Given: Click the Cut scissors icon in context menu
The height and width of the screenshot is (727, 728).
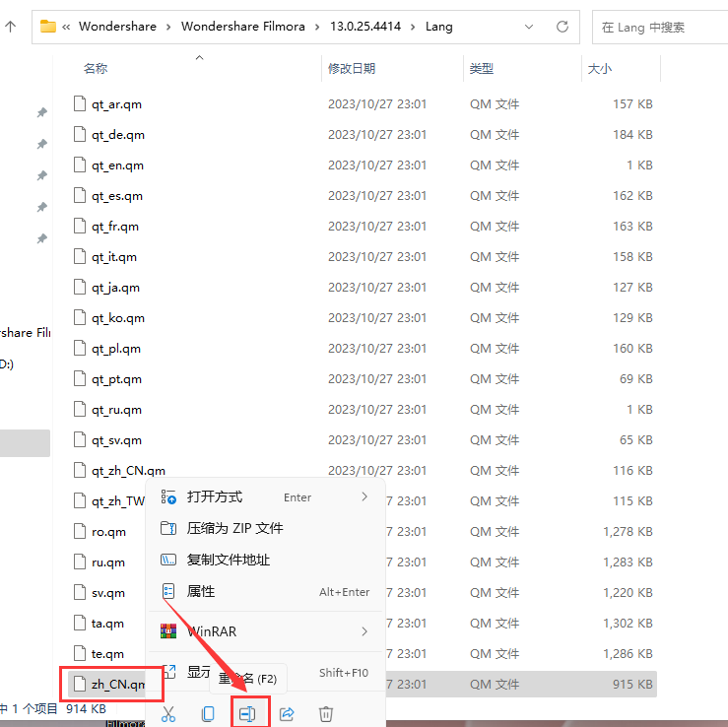Looking at the screenshot, I should 168,713.
